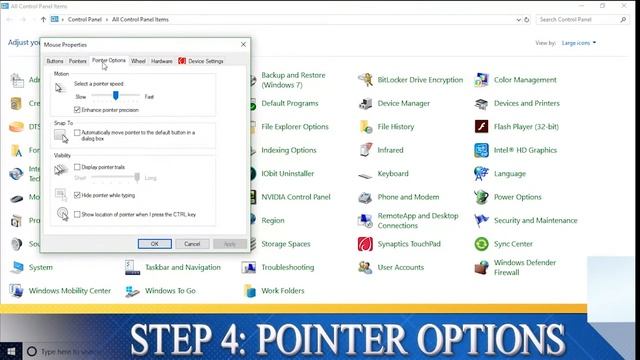This screenshot has width=640, height=360.
Task: Click the File History icon
Action: point(365,127)
